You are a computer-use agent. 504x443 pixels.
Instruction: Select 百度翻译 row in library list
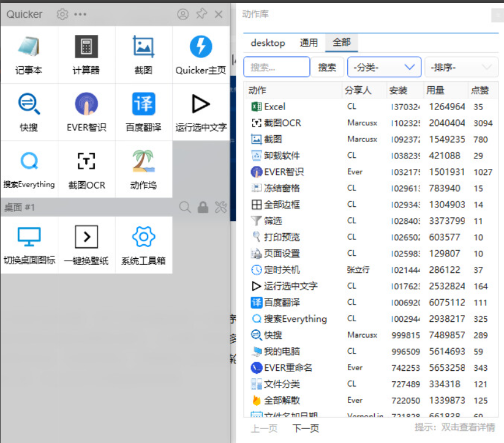click(372, 303)
